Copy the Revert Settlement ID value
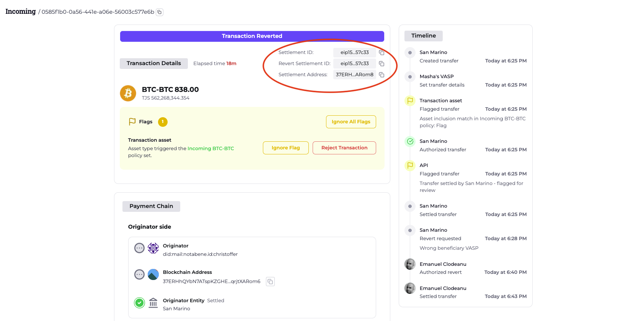Image resolution: width=644 pixels, height=321 pixels. coord(382,64)
